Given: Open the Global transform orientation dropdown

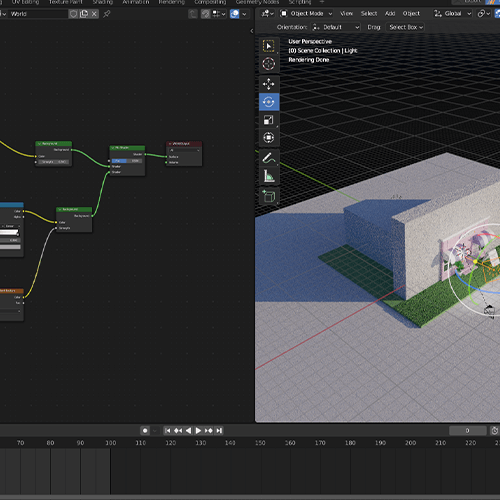Looking at the screenshot, I should [452, 14].
